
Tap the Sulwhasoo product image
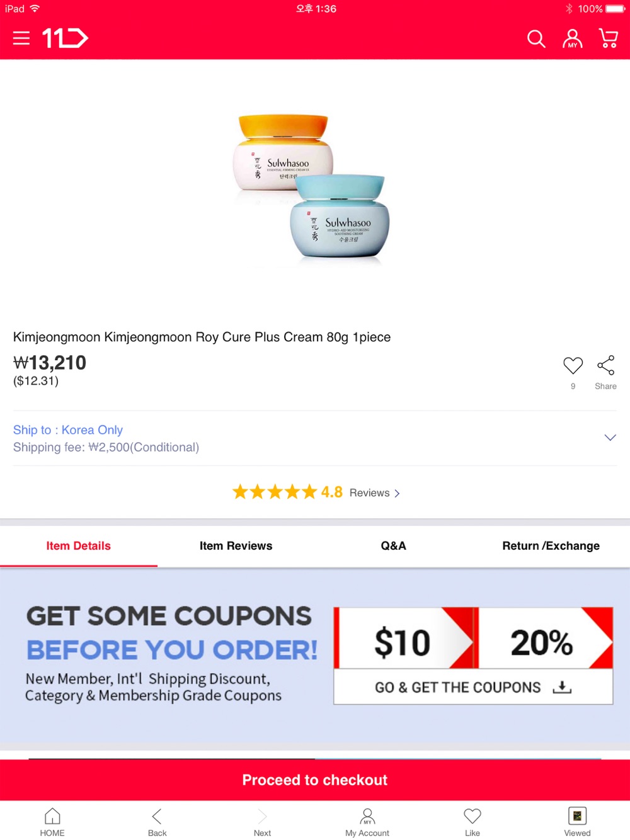[311, 186]
